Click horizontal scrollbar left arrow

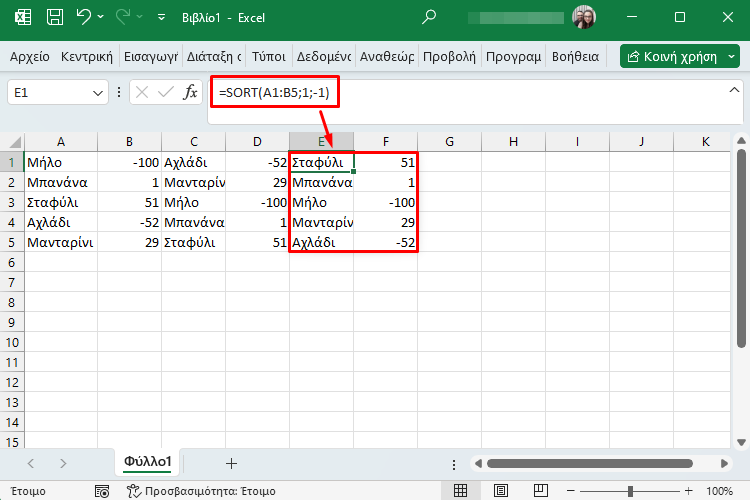[477, 463]
